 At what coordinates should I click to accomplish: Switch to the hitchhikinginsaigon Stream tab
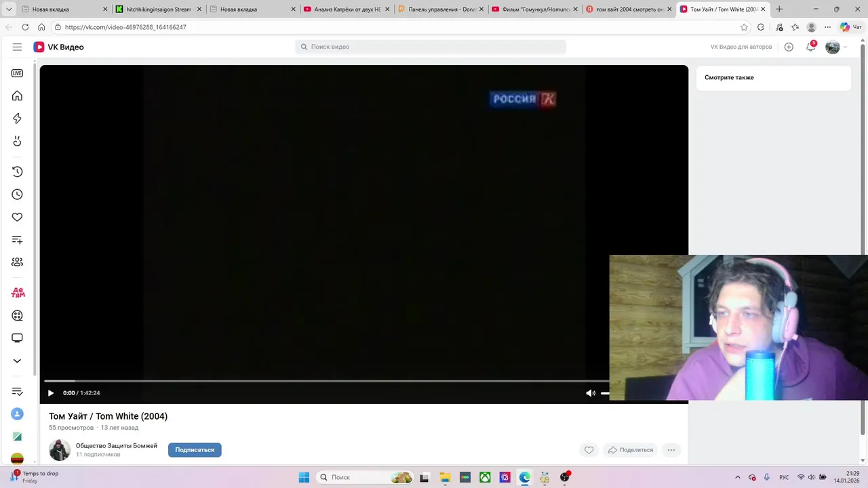pos(159,9)
